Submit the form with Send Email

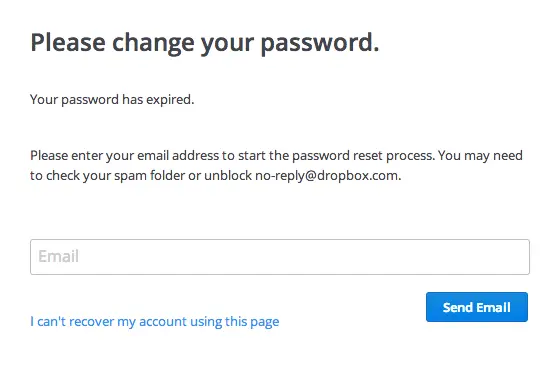[x=477, y=307]
